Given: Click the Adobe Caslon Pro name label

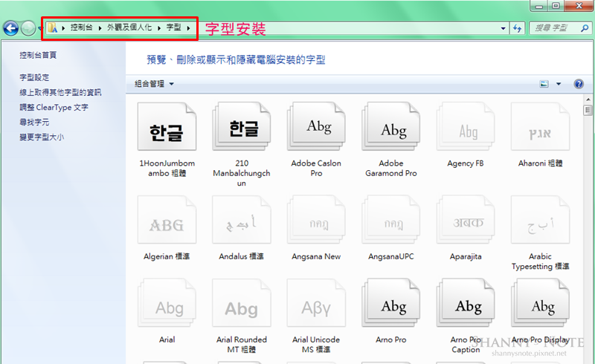Looking at the screenshot, I should tap(316, 168).
